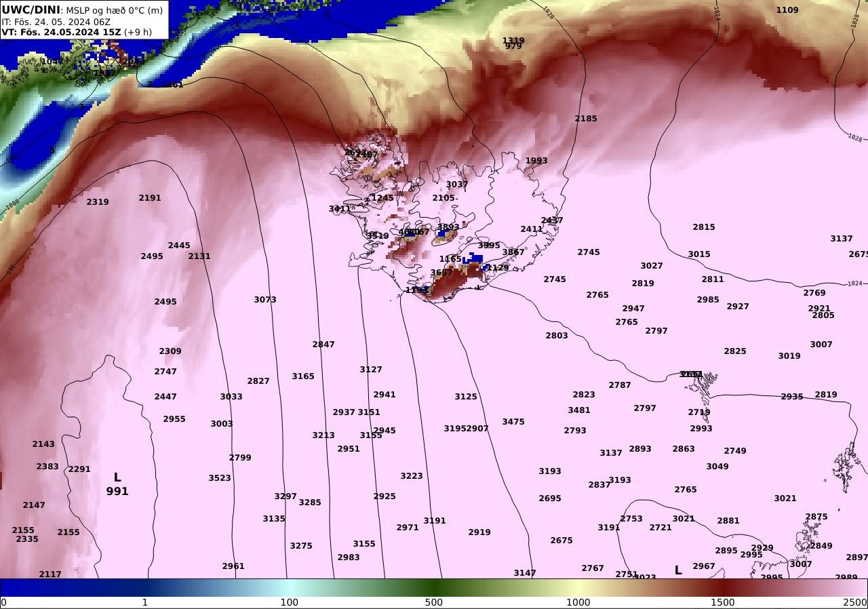
Task: Click the value '3667' in south Iceland
Action: pyautogui.click(x=441, y=273)
